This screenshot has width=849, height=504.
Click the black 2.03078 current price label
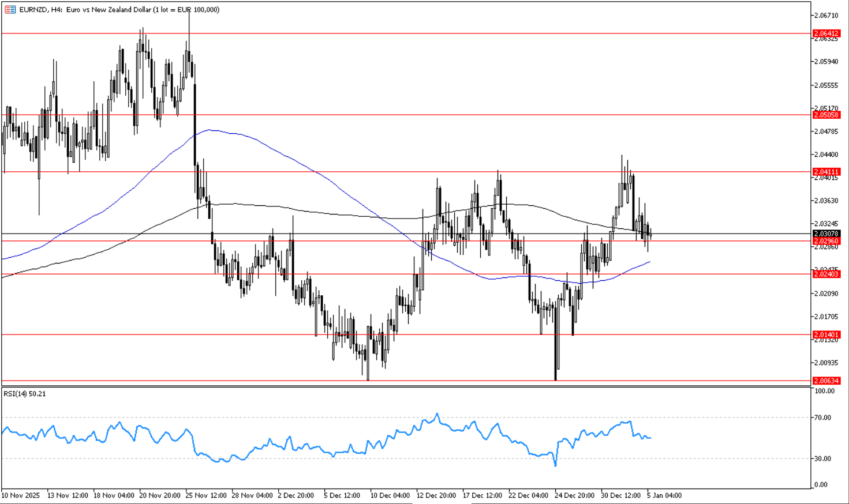coord(826,234)
